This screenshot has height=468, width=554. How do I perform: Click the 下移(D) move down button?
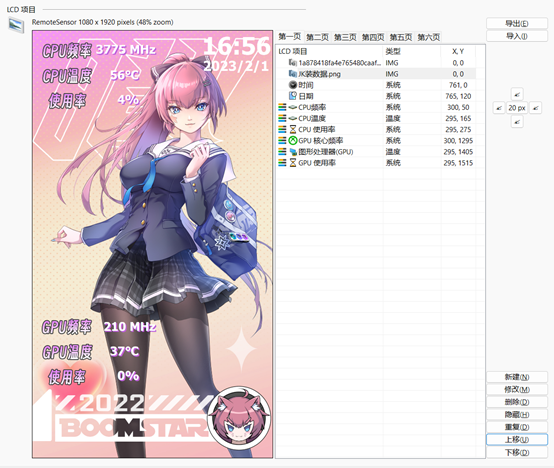(517, 452)
